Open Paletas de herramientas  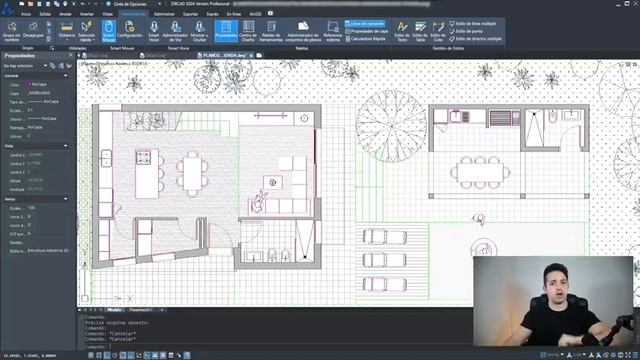tap(271, 31)
